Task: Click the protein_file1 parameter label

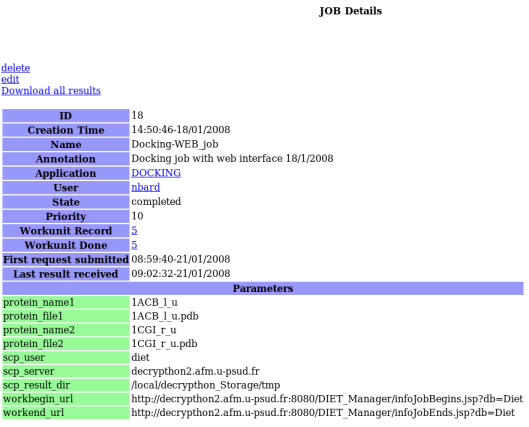Action: pos(66,316)
